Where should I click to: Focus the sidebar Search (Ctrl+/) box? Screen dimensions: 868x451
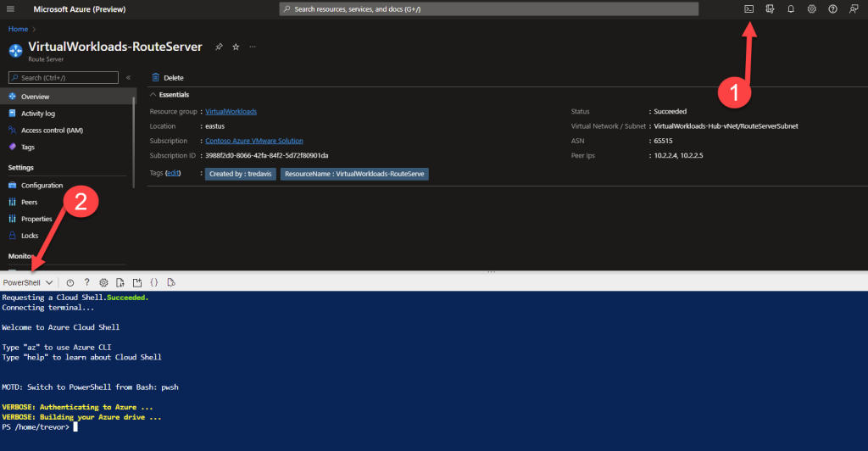coord(64,77)
